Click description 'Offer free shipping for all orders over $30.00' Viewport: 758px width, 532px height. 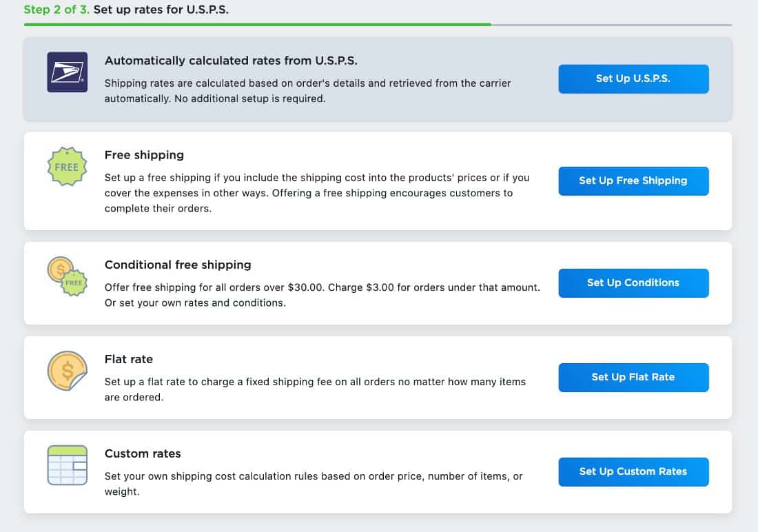pos(322,295)
